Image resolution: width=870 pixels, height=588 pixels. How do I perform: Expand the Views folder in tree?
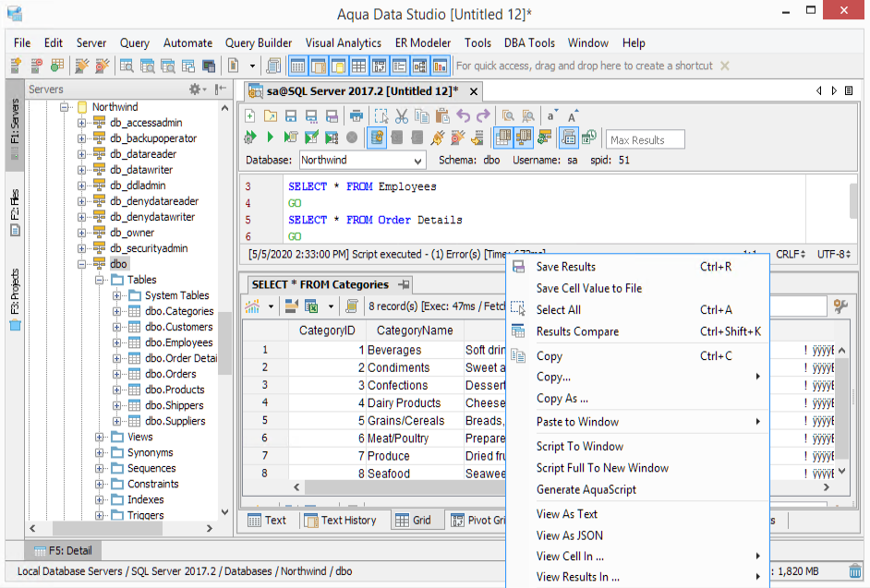101,438
